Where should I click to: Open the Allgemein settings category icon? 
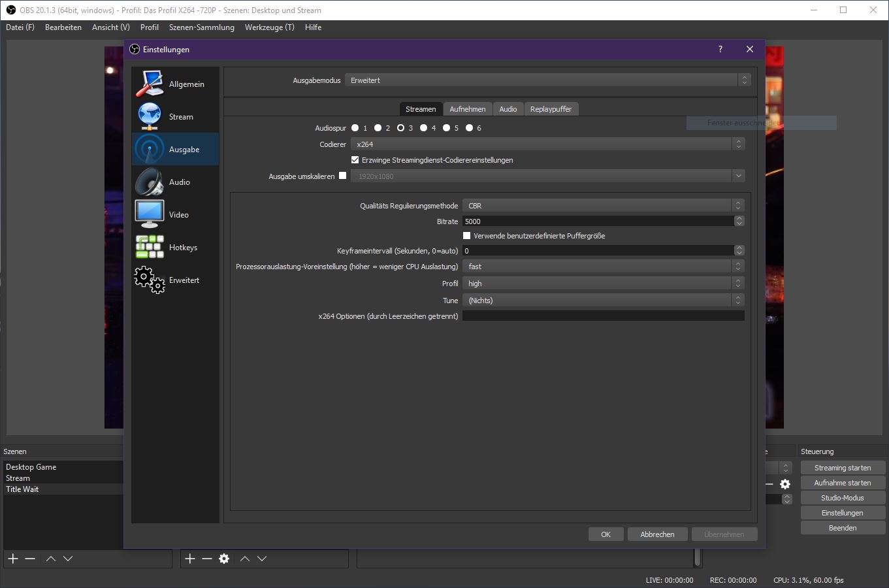(150, 84)
